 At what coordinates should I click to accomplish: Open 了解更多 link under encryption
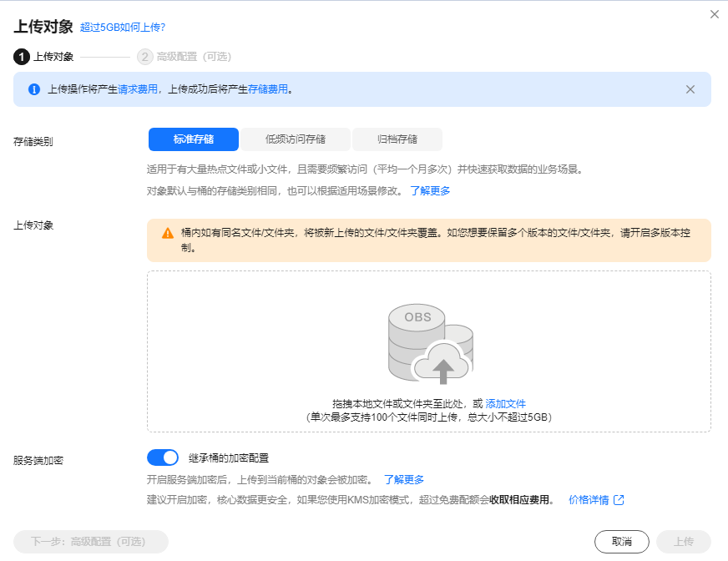(404, 480)
